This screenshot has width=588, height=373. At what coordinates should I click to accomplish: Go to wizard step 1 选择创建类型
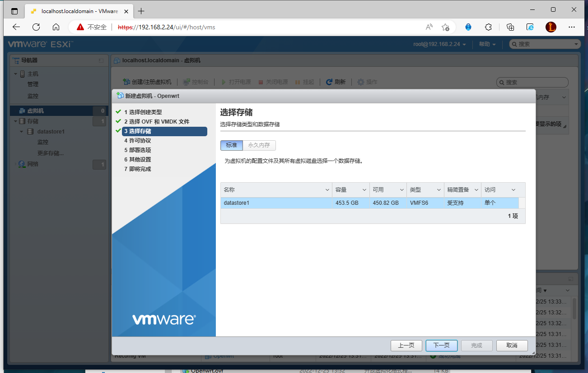tap(143, 112)
